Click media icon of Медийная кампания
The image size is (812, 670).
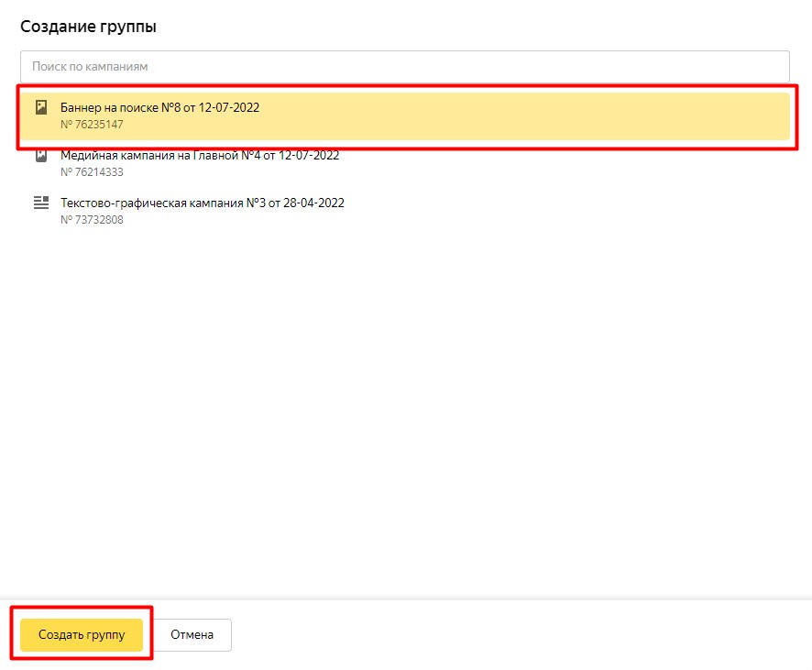41,155
